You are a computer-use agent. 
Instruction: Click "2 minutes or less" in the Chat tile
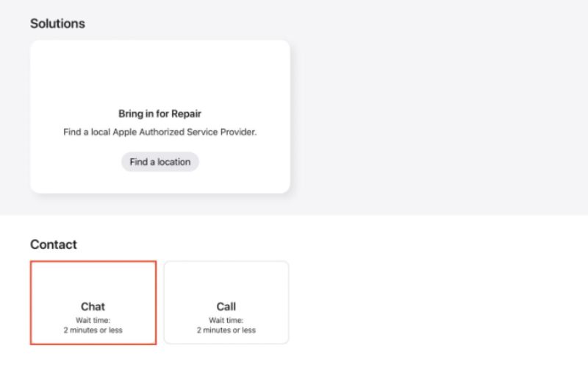(93, 330)
